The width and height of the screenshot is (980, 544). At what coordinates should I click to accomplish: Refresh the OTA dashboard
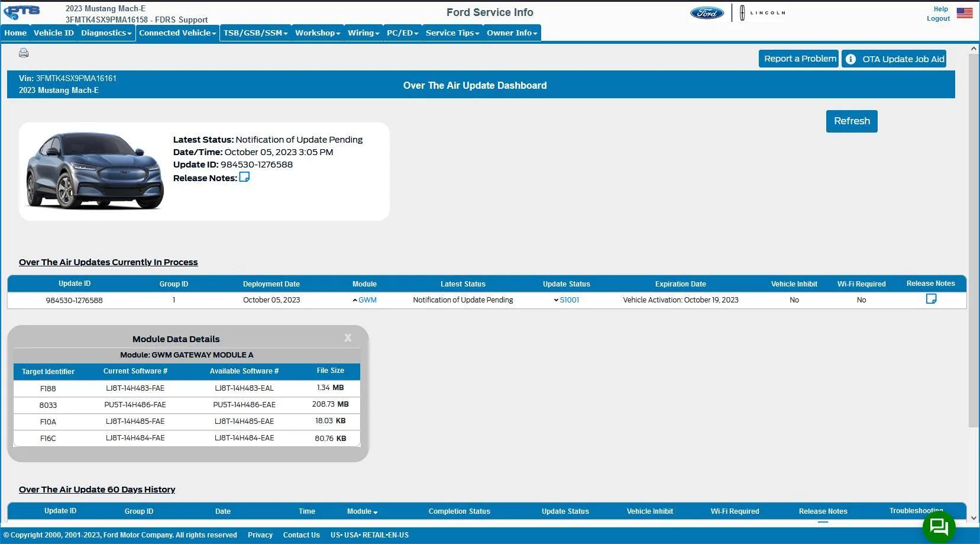point(852,121)
